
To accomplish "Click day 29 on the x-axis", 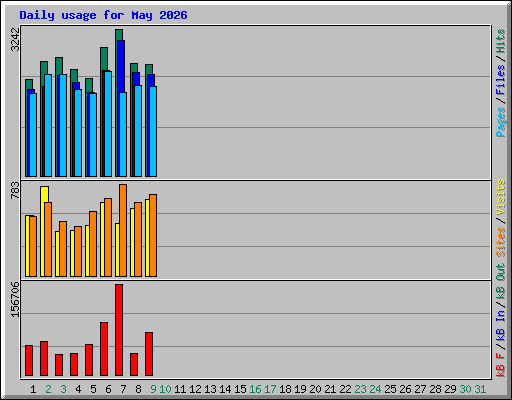I will [x=450, y=389].
